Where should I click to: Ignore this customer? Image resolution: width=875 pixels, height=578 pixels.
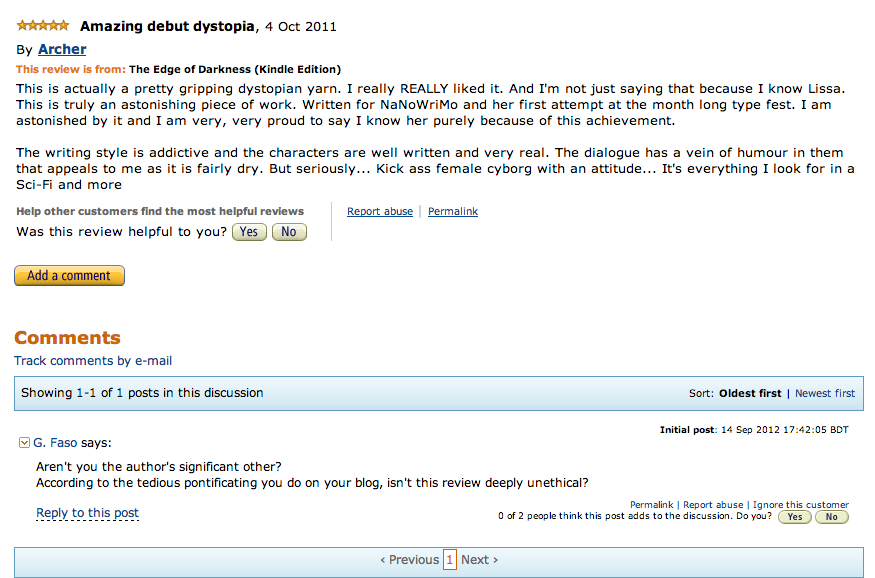pyautogui.click(x=801, y=505)
